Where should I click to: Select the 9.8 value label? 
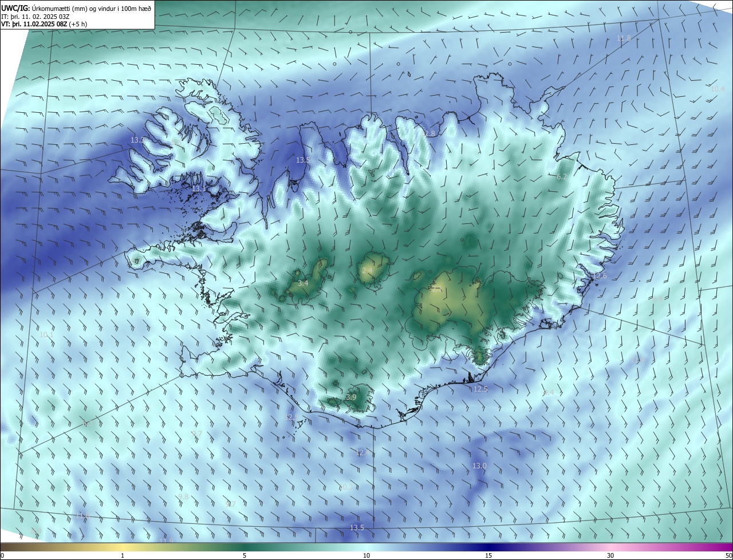(x=183, y=496)
